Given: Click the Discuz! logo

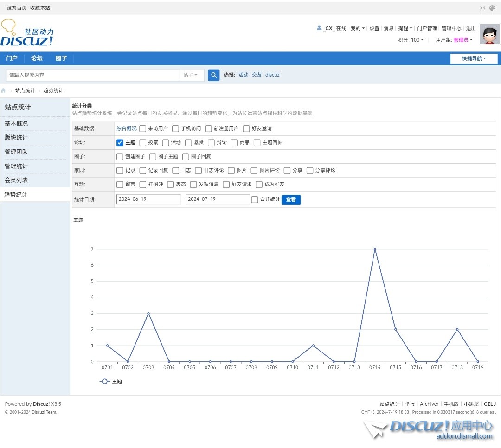Looking at the screenshot, I should [27, 33].
